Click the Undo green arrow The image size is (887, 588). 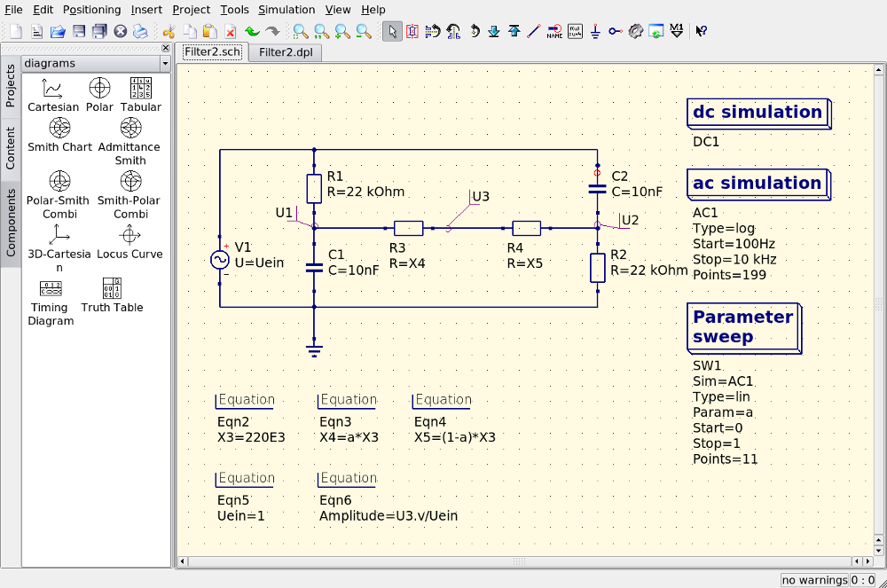(x=252, y=32)
